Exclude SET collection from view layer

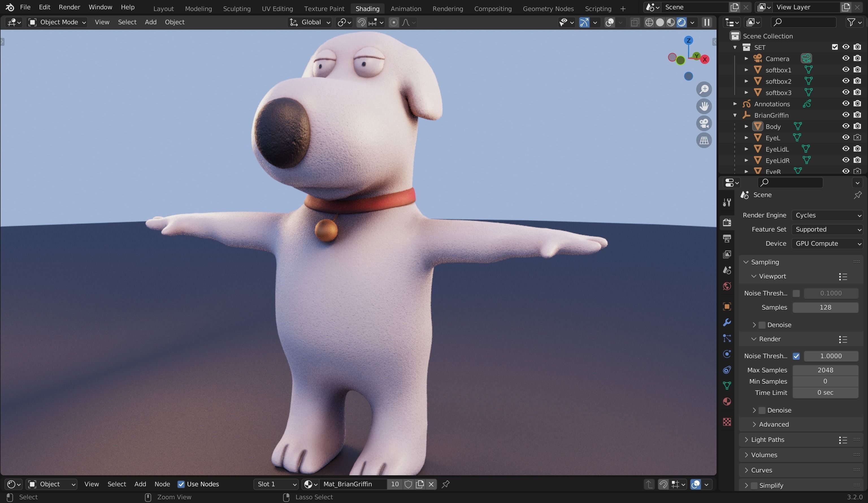[835, 47]
